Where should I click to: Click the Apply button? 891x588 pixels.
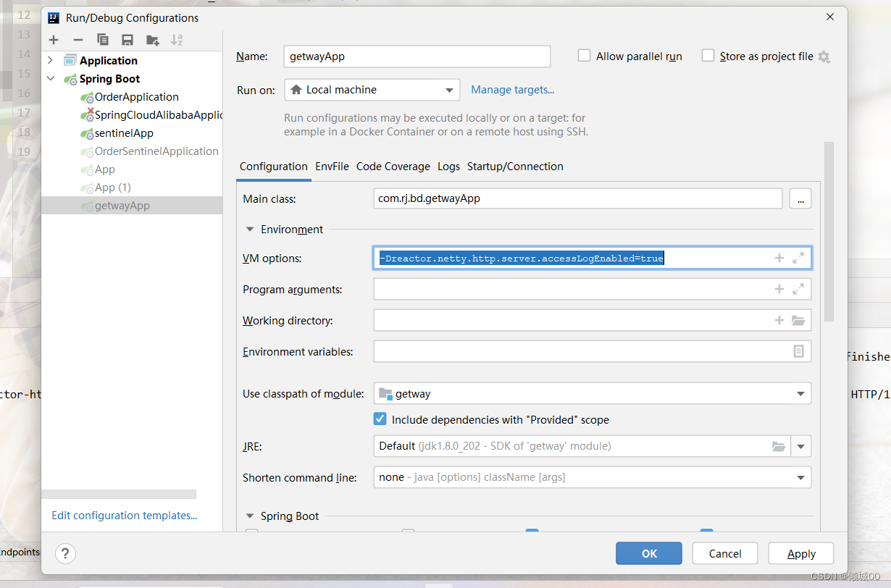click(x=801, y=554)
